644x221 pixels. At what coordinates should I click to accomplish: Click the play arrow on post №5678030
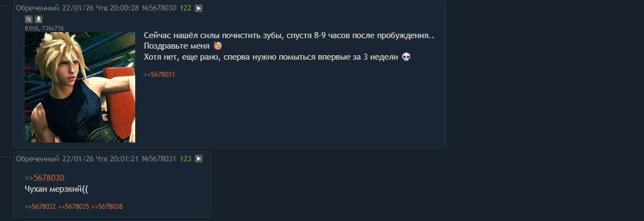coord(199,8)
